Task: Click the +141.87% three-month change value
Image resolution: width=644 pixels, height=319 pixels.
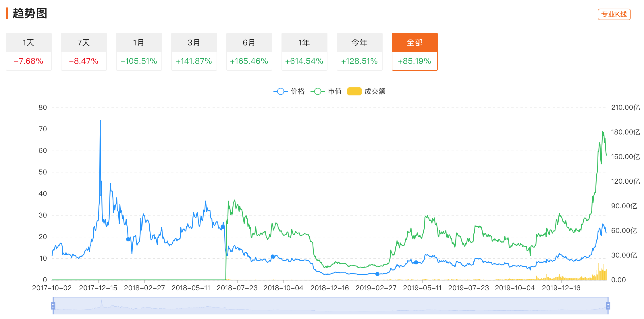Action: pyautogui.click(x=194, y=61)
